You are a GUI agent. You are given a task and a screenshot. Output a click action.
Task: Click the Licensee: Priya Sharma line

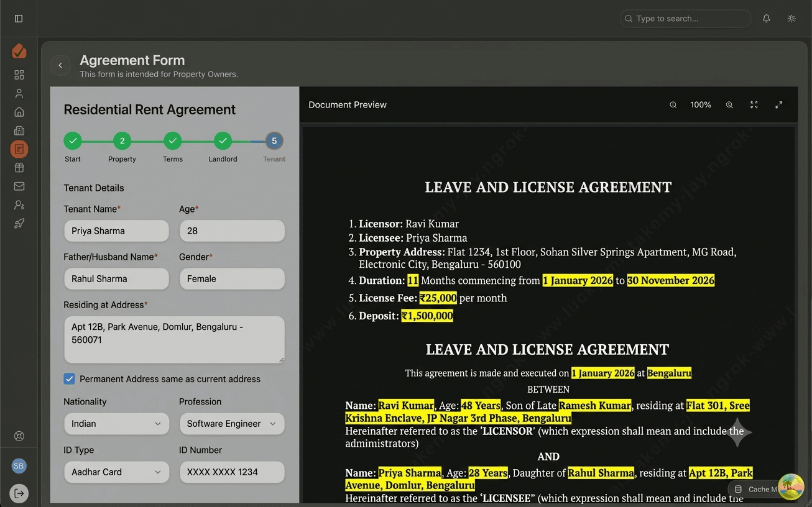click(x=413, y=238)
